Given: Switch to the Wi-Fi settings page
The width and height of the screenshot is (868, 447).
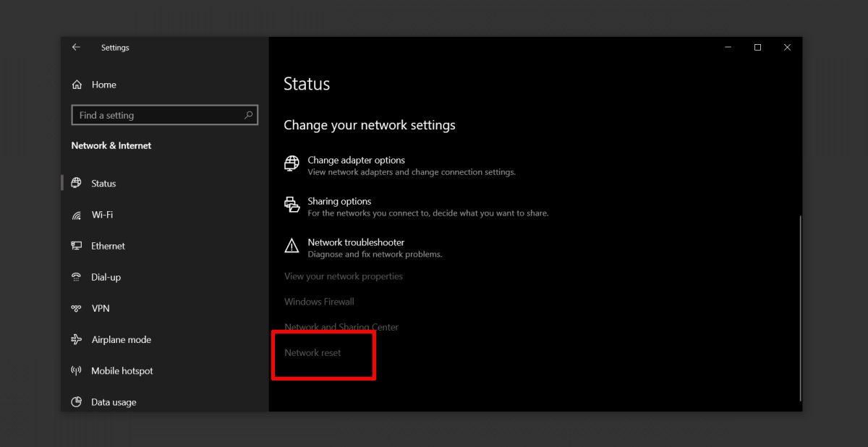Looking at the screenshot, I should coord(102,215).
